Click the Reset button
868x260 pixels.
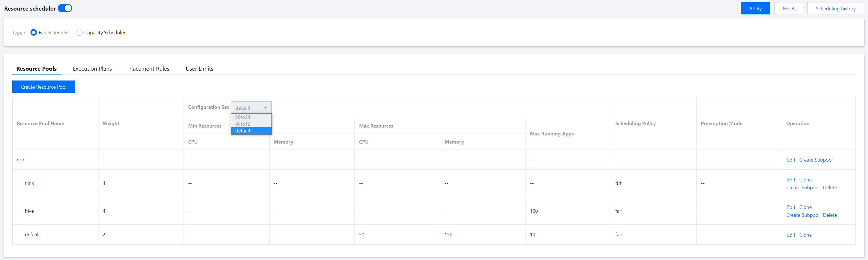pos(789,8)
